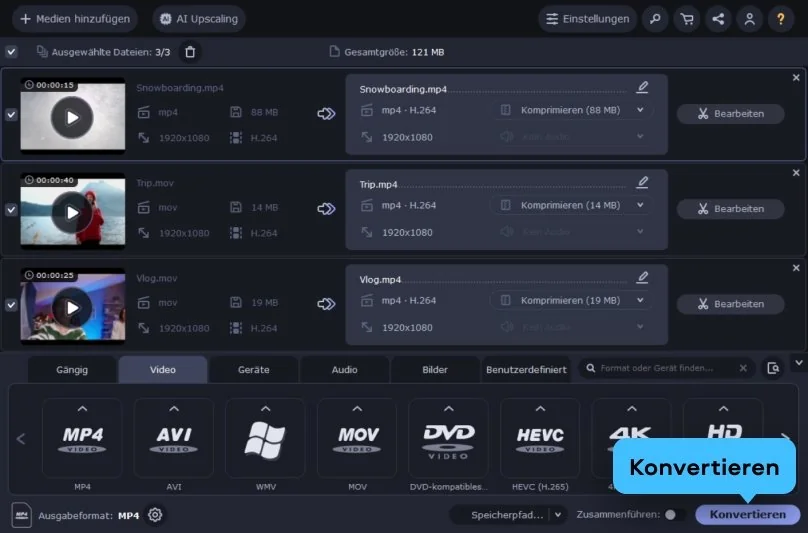
Task: Uncheck the Vlog.mov file checkbox
Action: tap(11, 305)
